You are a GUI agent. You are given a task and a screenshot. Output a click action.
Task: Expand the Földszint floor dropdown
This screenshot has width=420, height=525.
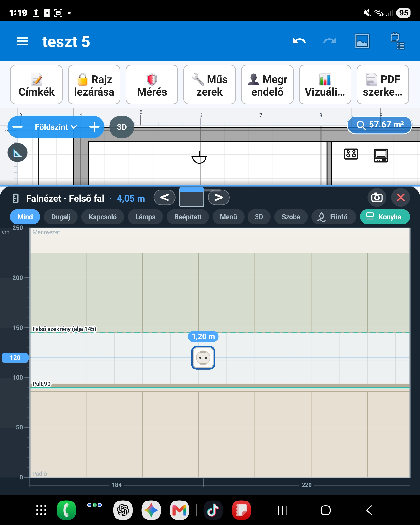pyautogui.click(x=56, y=127)
